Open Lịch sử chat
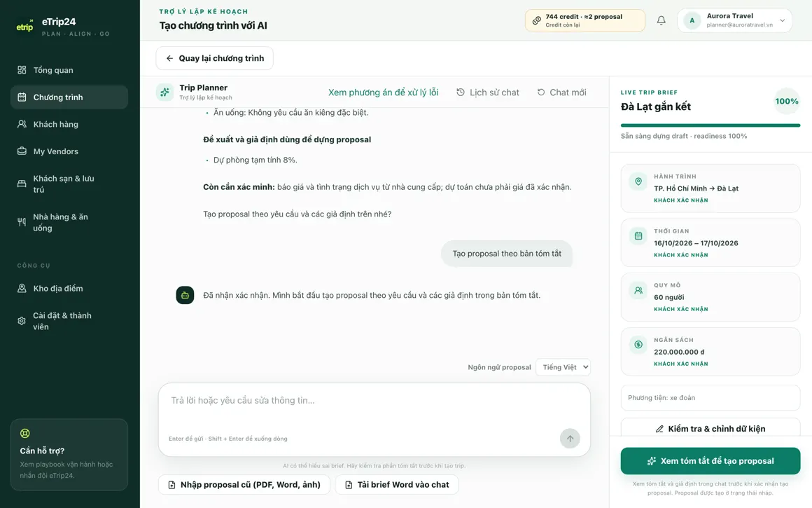The image size is (812, 508). click(x=488, y=92)
